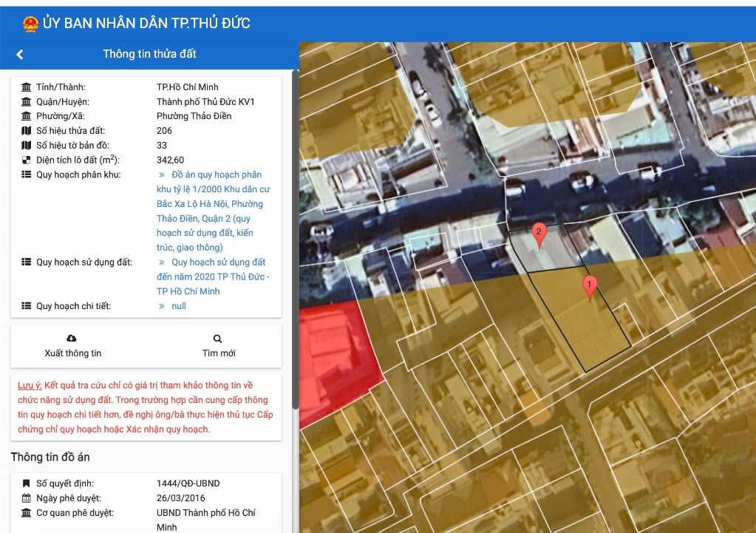
Task: Click the national emblem logo
Action: click(x=30, y=23)
